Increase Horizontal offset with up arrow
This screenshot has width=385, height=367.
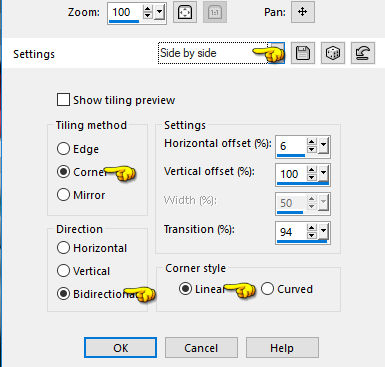point(311,142)
